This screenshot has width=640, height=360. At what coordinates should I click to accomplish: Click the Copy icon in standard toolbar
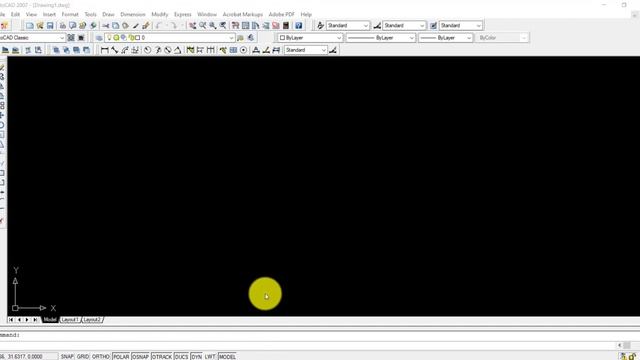116,26
